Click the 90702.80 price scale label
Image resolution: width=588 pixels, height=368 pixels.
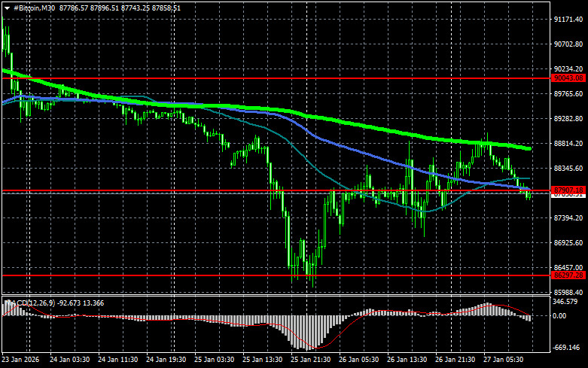tap(568, 44)
